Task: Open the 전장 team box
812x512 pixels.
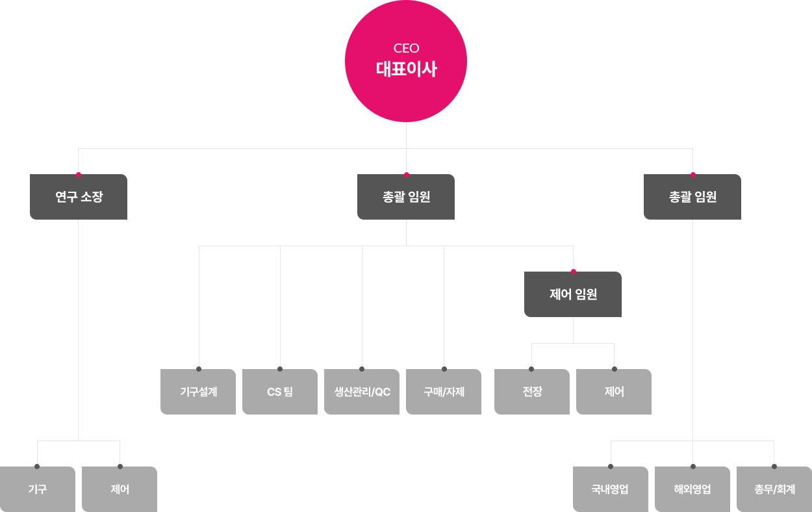Action: tap(532, 392)
